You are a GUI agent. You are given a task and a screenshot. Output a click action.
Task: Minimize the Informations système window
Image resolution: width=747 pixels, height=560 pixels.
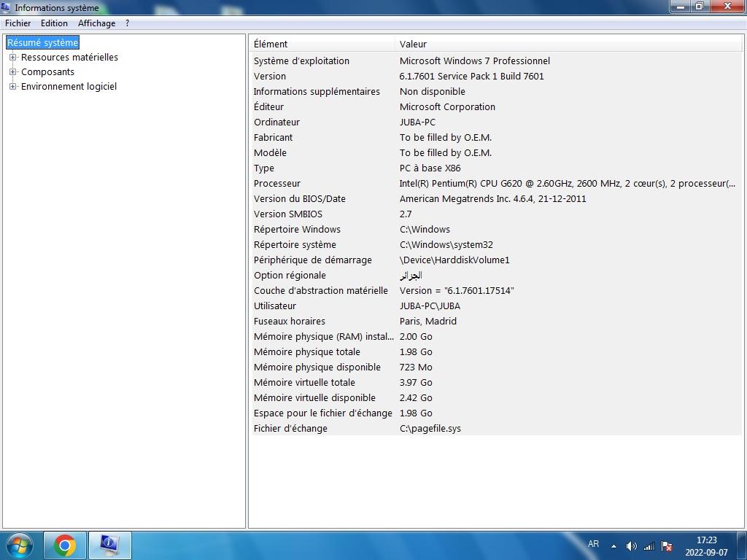pos(681,7)
